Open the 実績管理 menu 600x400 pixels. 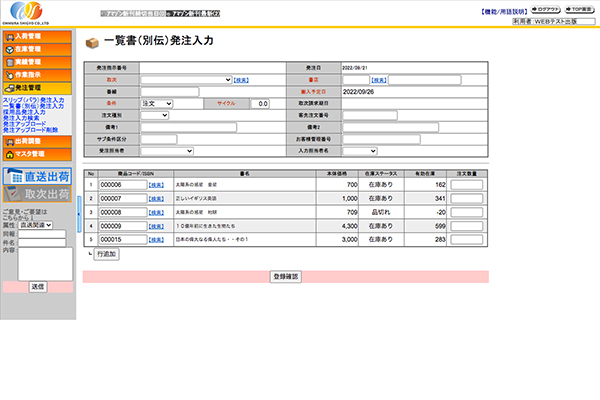pos(37,62)
